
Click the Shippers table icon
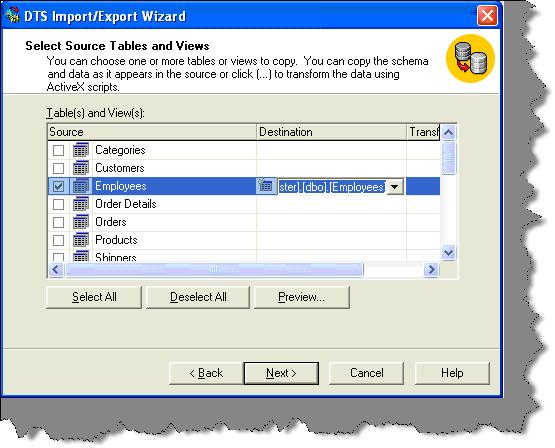[x=81, y=256]
